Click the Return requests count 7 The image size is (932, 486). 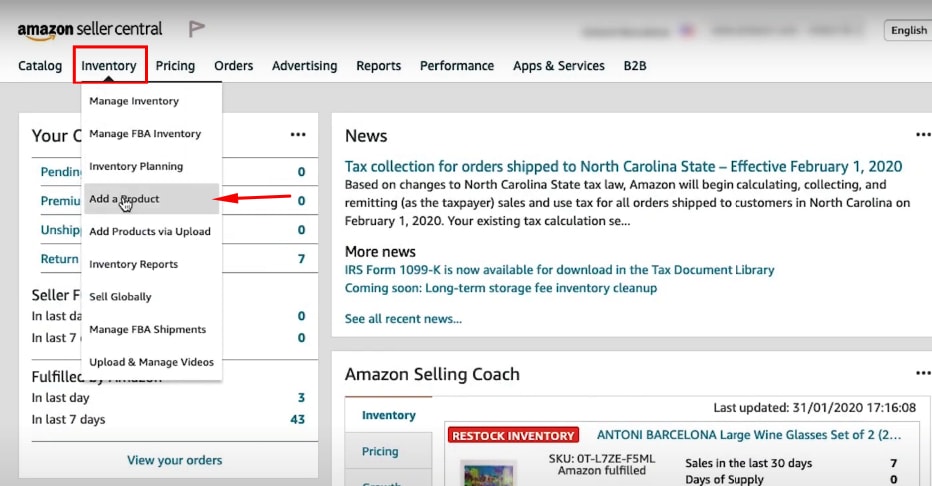tap(301, 259)
